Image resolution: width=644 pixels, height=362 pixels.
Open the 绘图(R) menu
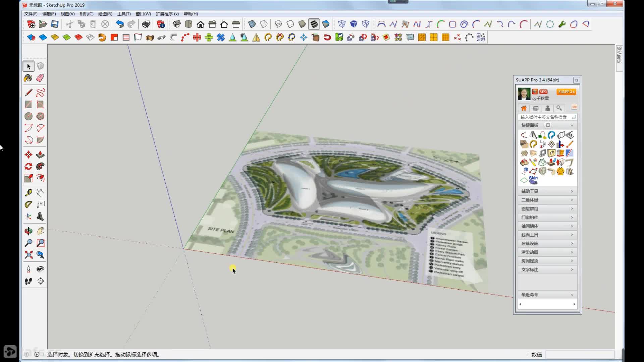pyautogui.click(x=105, y=14)
